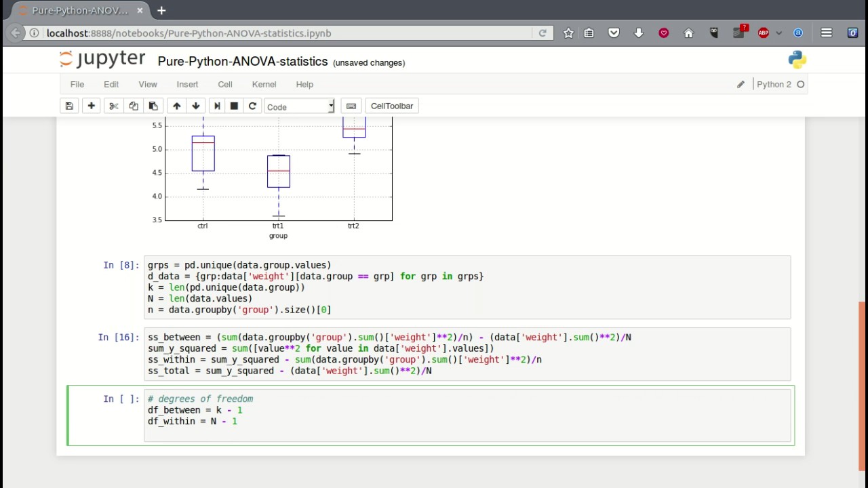The height and width of the screenshot is (488, 868).
Task: Open the browser downloads arrow
Action: (639, 33)
